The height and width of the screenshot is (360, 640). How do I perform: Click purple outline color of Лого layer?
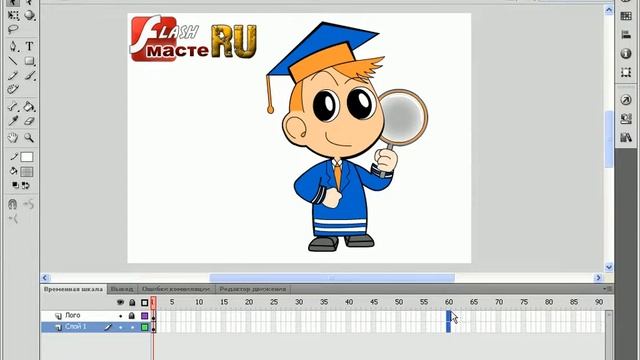144,316
